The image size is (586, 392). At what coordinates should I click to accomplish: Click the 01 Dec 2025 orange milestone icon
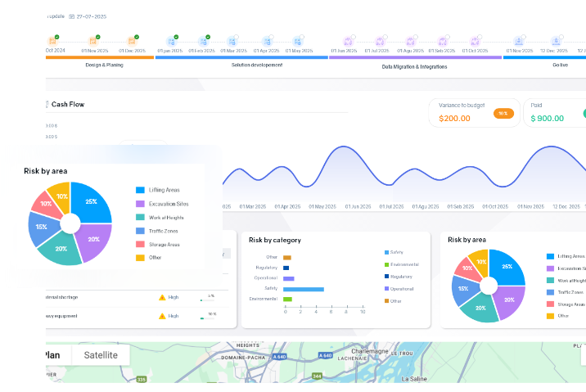pos(131,39)
